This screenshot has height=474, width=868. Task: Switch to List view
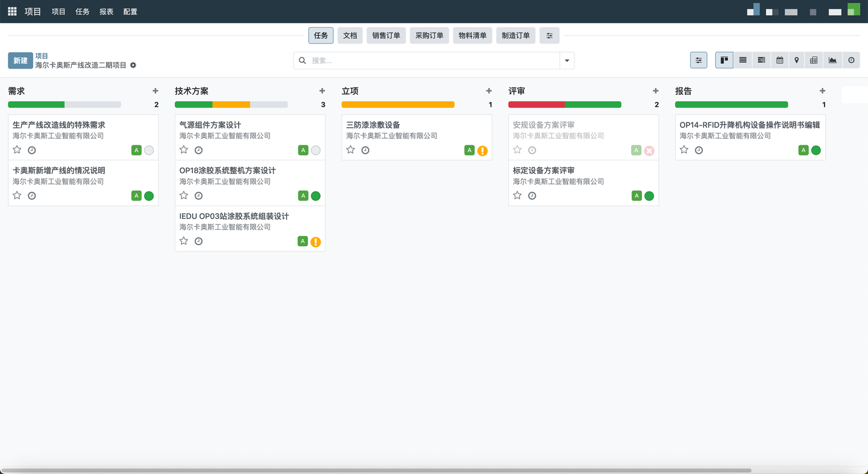pos(743,60)
